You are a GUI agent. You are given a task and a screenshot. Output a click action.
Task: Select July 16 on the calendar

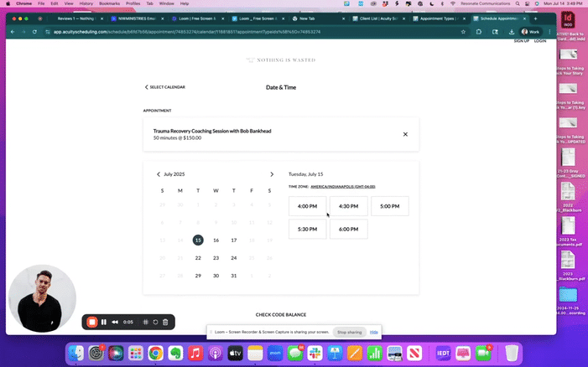click(216, 240)
